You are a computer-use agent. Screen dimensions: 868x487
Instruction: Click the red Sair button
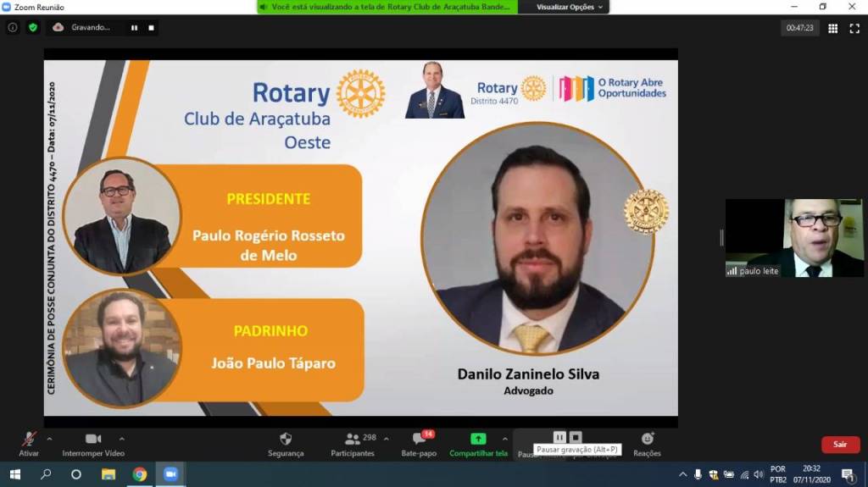(839, 445)
